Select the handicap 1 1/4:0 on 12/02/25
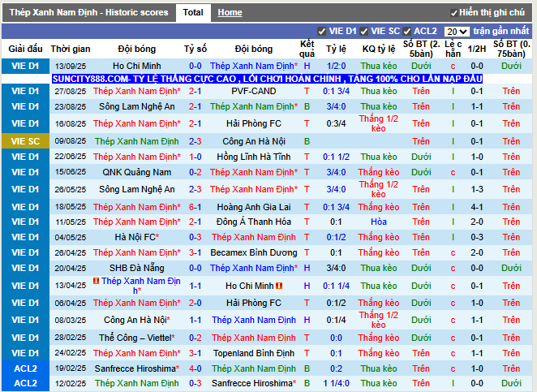Image resolution: width=537 pixels, height=392 pixels. [336, 383]
